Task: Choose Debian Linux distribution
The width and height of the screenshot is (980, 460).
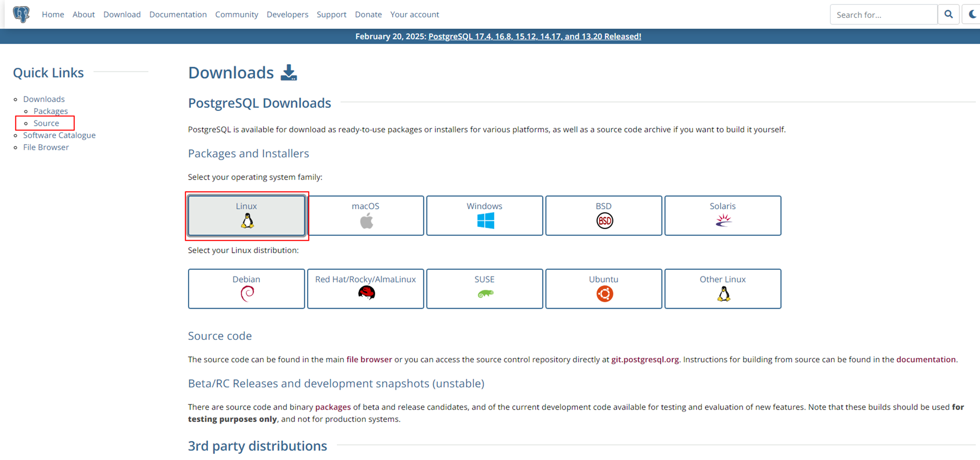Action: pyautogui.click(x=246, y=289)
